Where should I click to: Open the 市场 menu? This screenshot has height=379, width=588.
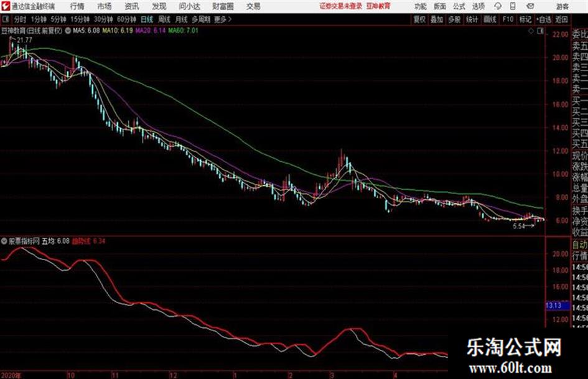point(105,6)
